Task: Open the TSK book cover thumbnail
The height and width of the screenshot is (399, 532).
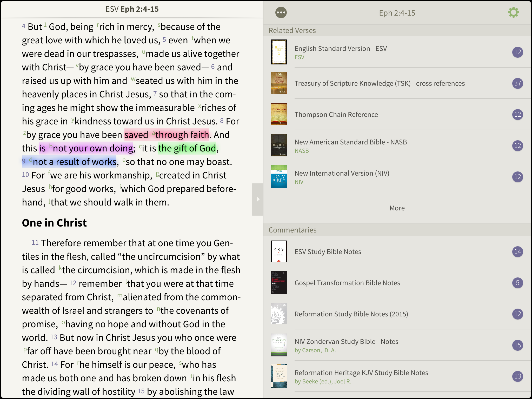Action: pyautogui.click(x=279, y=83)
